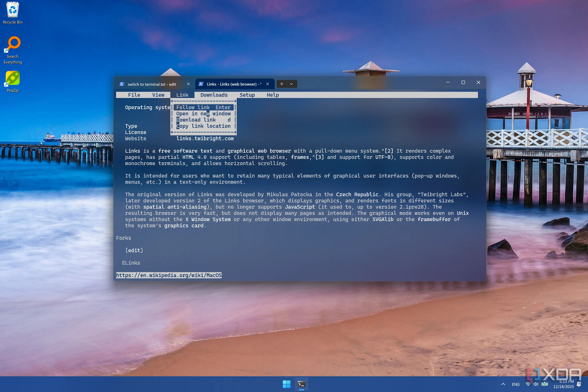Choose 'Download link' menu entry
This screenshot has width=588, height=392.
coord(204,120)
